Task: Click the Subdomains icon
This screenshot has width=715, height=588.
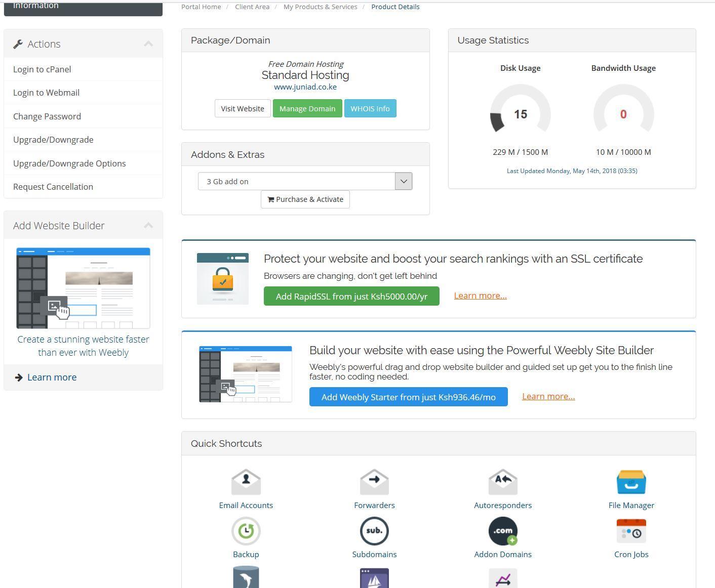Action: (x=374, y=531)
